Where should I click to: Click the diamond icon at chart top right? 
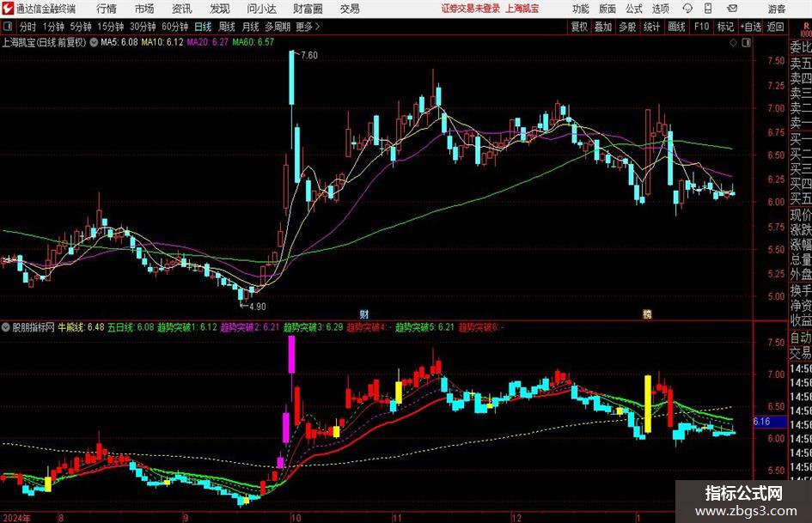pos(733,43)
